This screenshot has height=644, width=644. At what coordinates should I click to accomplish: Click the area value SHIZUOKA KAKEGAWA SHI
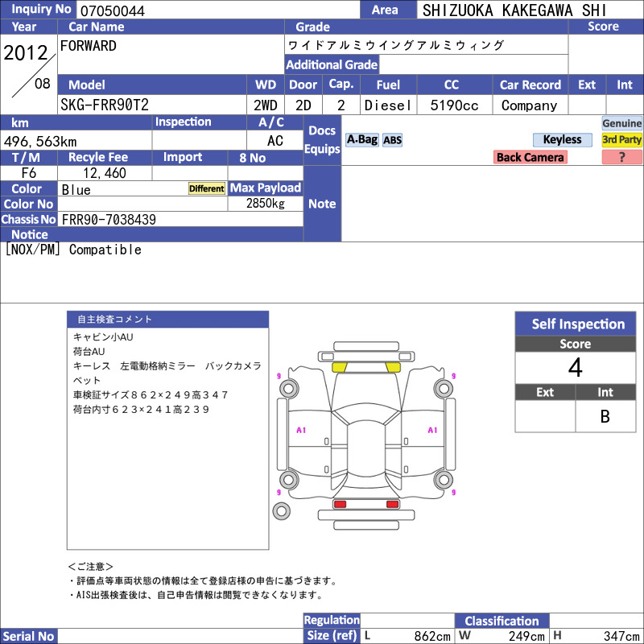tap(514, 10)
